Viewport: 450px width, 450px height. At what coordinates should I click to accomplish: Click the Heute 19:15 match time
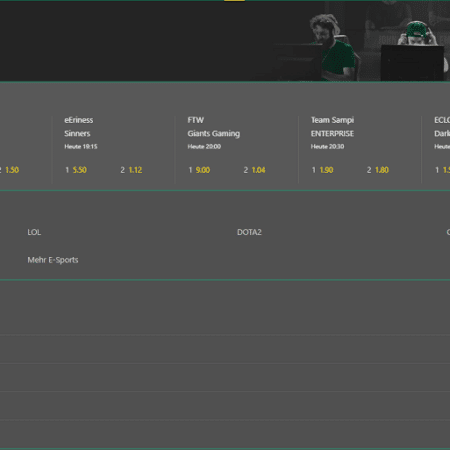click(x=81, y=146)
